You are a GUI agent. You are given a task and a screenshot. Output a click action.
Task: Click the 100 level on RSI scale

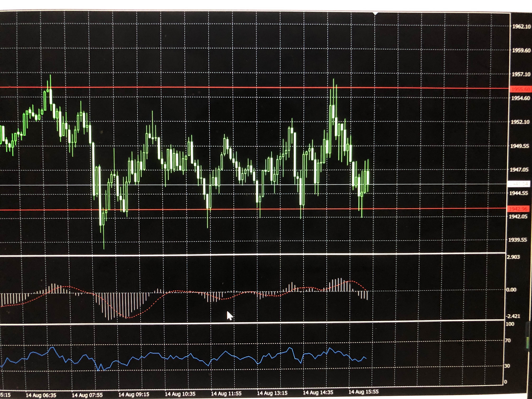click(x=510, y=324)
